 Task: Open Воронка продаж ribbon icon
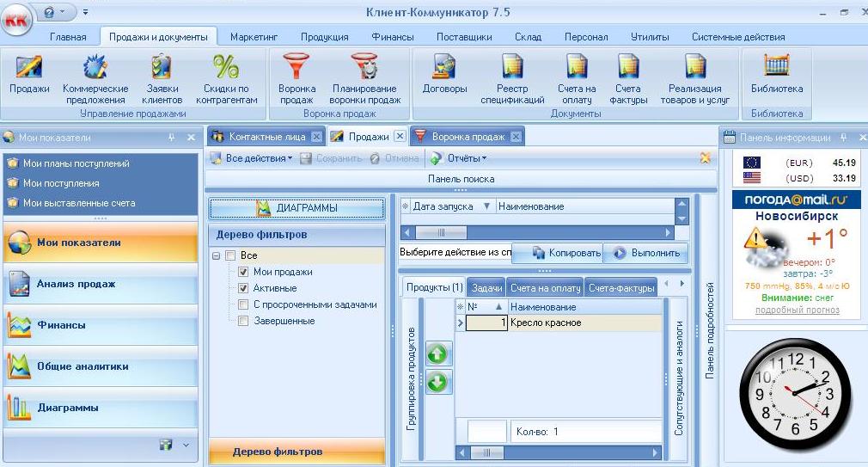coord(296,78)
